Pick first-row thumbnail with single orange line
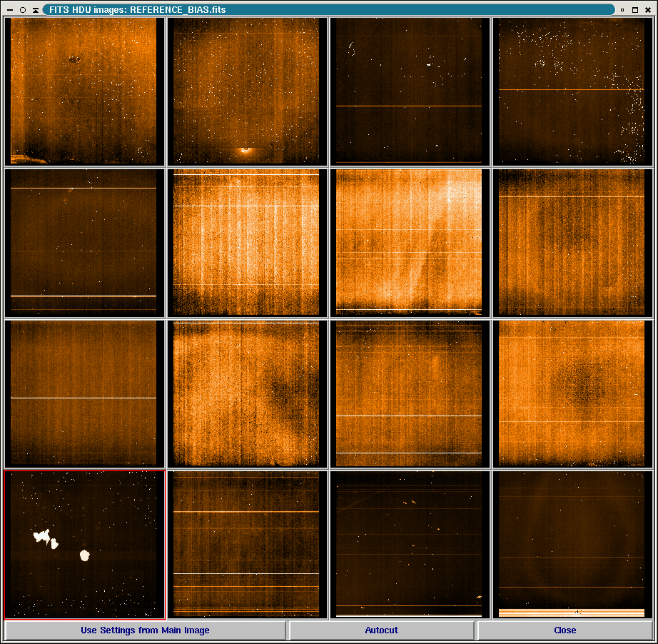This screenshot has height=644, width=658. pos(409,91)
